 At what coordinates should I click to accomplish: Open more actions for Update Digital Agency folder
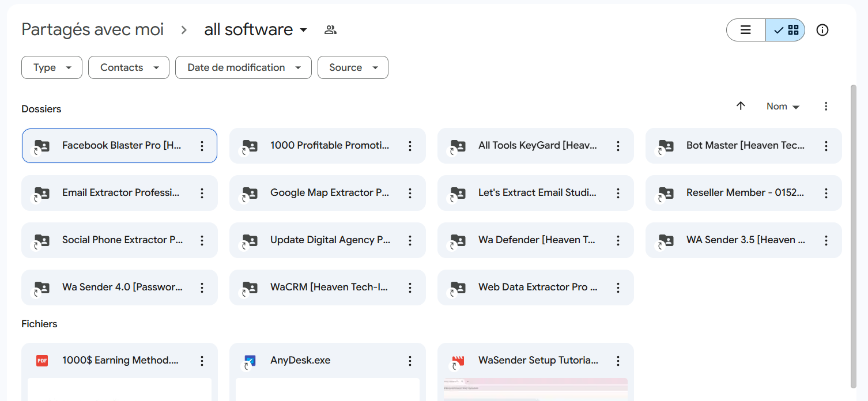pyautogui.click(x=410, y=240)
